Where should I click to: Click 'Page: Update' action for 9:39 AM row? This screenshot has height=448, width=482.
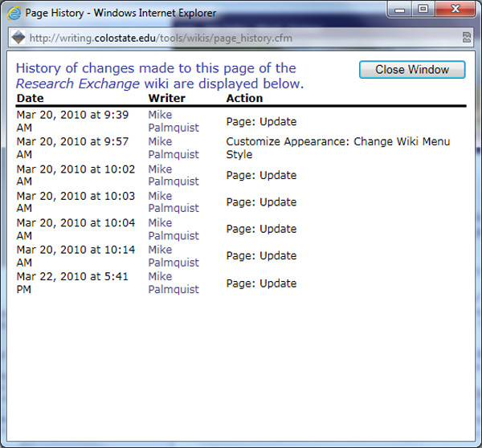tap(261, 122)
